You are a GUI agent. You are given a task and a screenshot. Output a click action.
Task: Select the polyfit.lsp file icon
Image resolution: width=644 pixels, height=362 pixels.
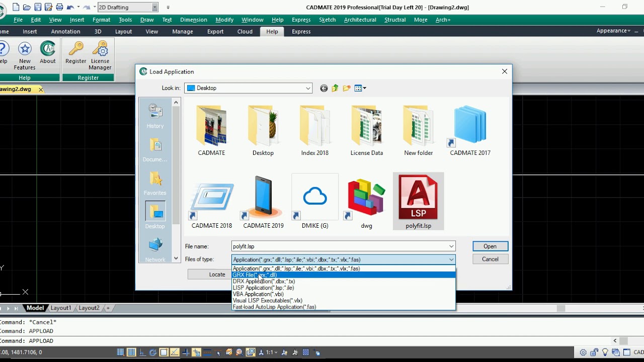(418, 201)
